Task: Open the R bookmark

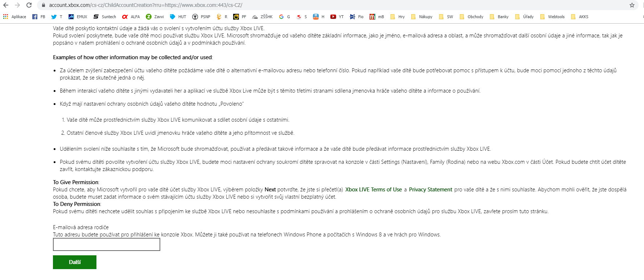Action: (222, 17)
